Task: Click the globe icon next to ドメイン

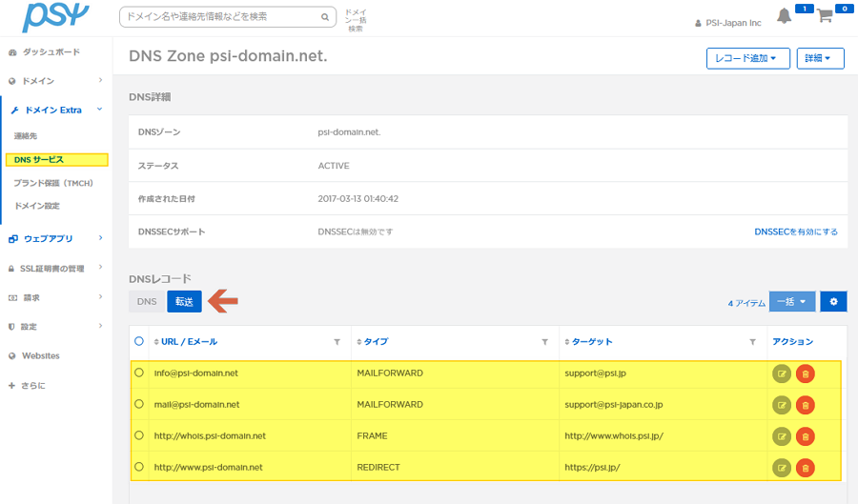Action: 12,81
